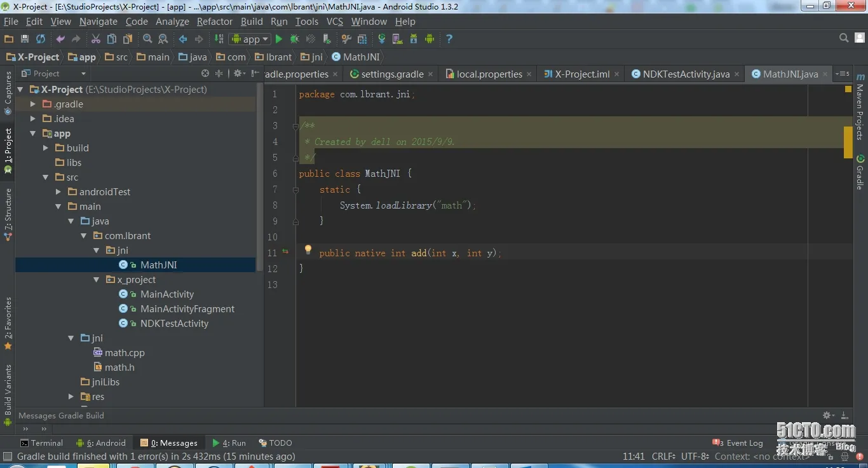The image size is (868, 468).
Task: Open the Analyze menu
Action: pyautogui.click(x=172, y=22)
